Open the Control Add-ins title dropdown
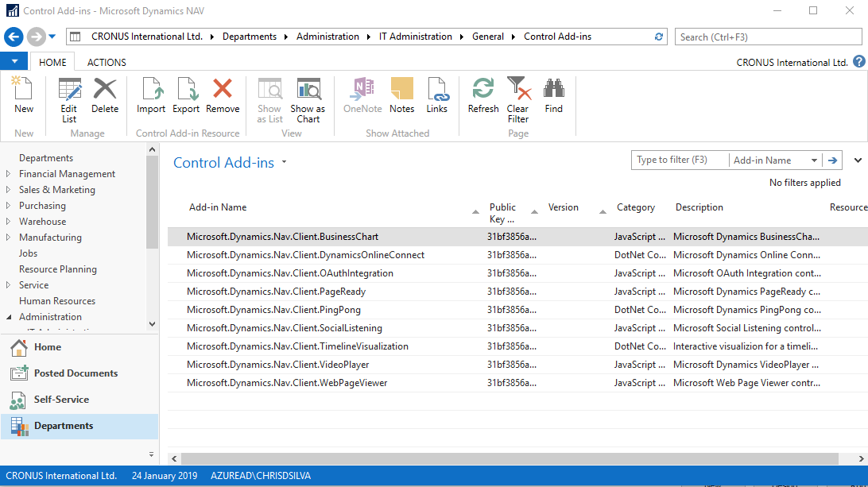Image resolution: width=868 pixels, height=487 pixels. 285,162
